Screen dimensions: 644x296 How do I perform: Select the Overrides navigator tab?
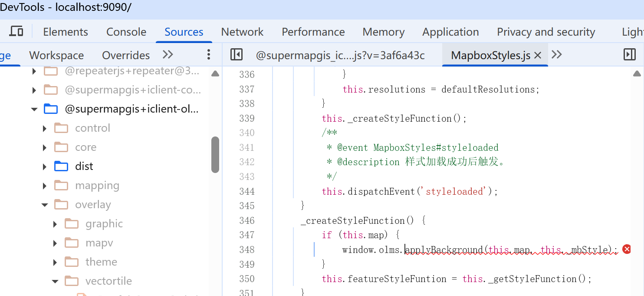point(126,55)
